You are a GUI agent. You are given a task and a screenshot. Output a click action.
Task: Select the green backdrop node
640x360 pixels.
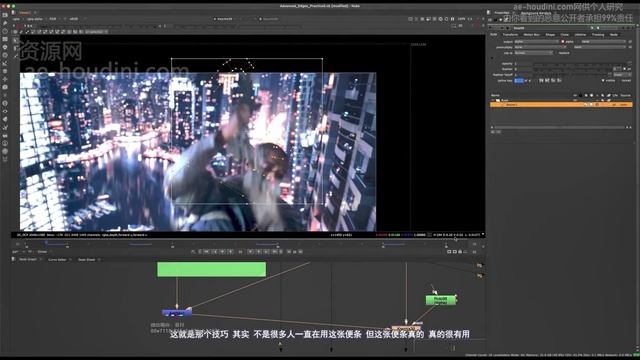click(x=211, y=269)
